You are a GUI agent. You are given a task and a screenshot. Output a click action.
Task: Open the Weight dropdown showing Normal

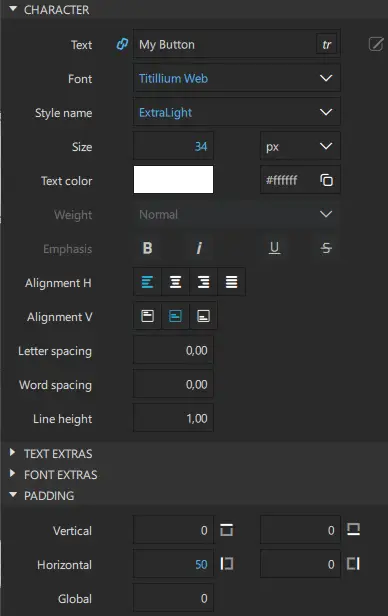click(237, 214)
